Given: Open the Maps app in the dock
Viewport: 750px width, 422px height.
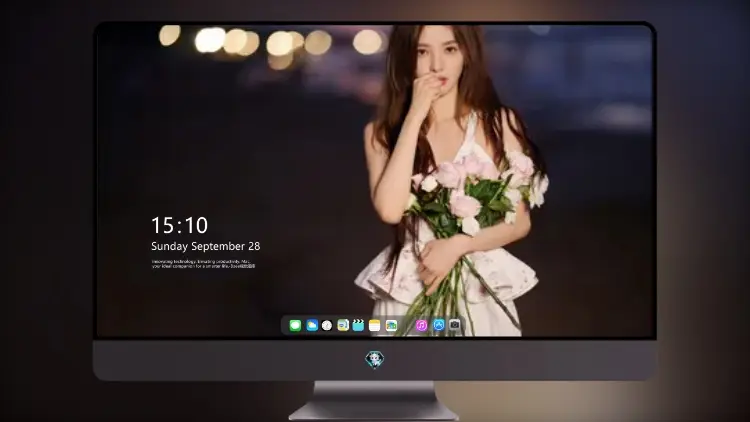Looking at the screenshot, I should [x=343, y=326].
